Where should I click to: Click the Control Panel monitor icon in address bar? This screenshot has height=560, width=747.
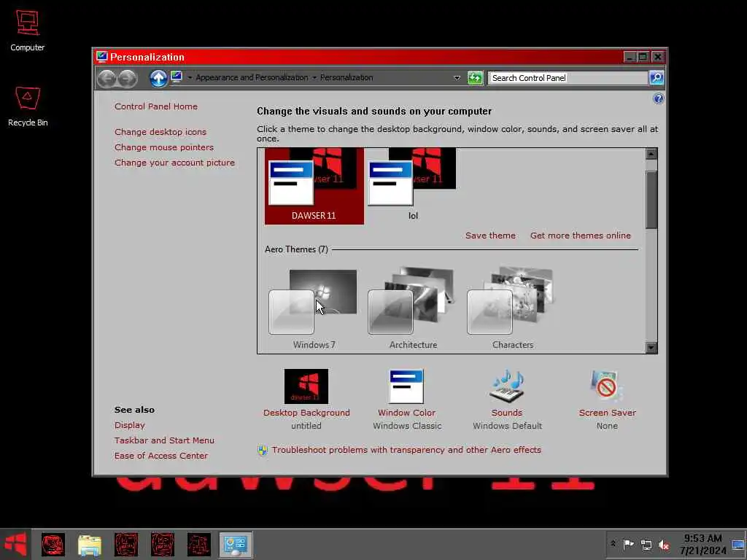tap(177, 77)
